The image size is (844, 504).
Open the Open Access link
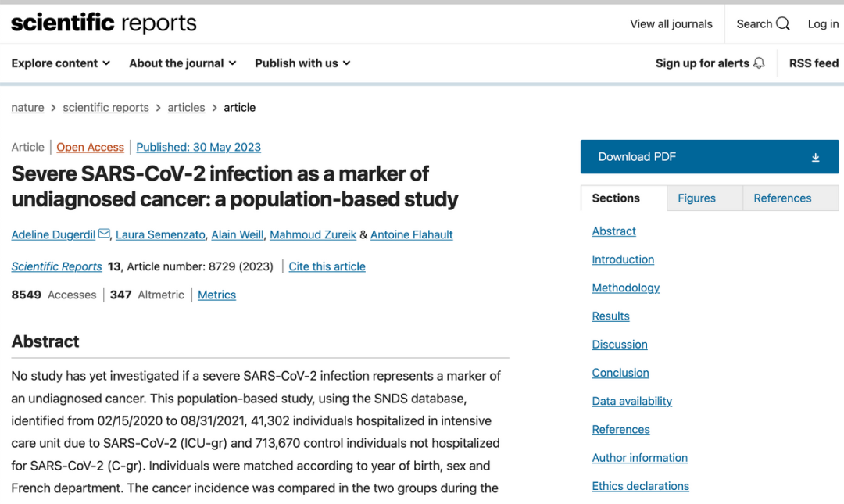tap(90, 147)
